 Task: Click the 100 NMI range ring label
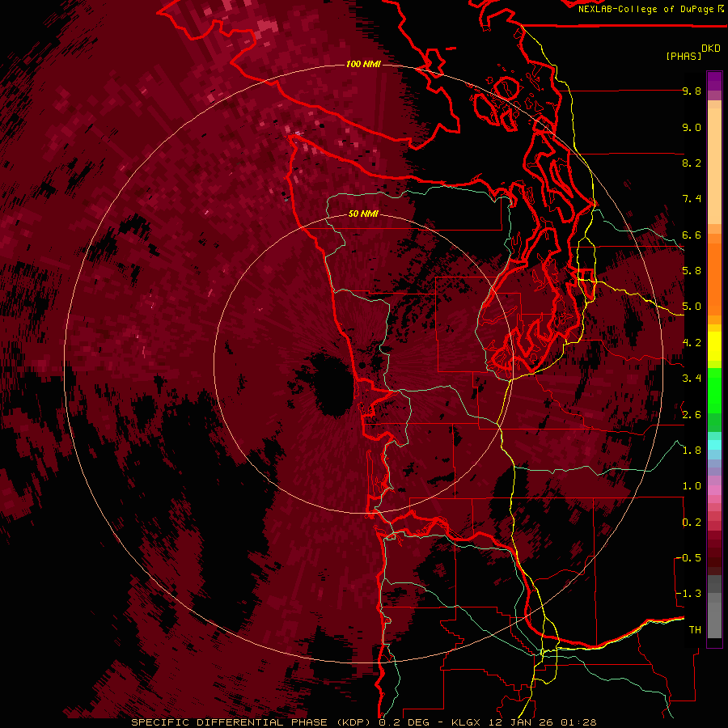[363, 64]
